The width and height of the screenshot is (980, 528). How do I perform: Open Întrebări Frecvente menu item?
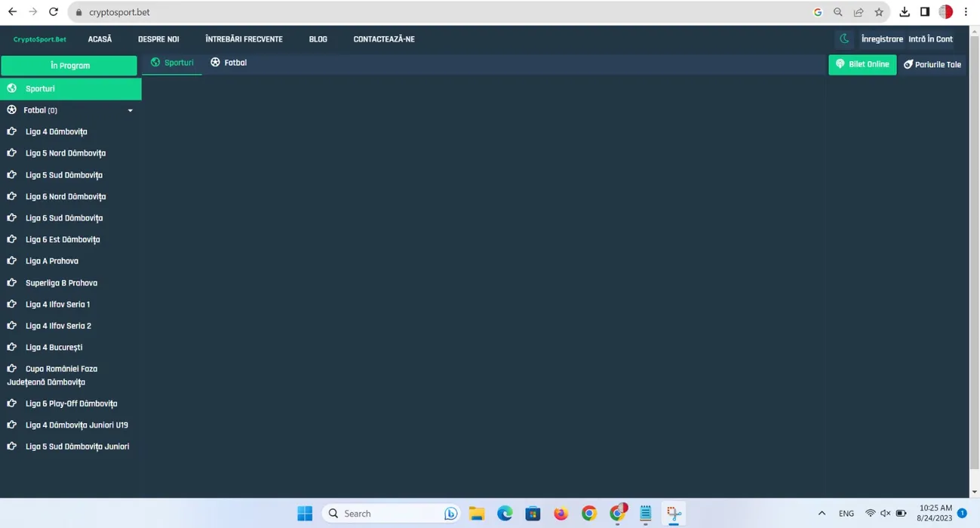[244, 39]
